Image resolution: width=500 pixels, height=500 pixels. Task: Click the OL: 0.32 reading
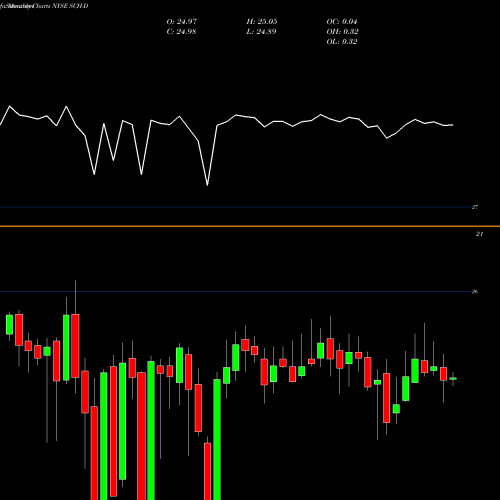tap(342, 42)
